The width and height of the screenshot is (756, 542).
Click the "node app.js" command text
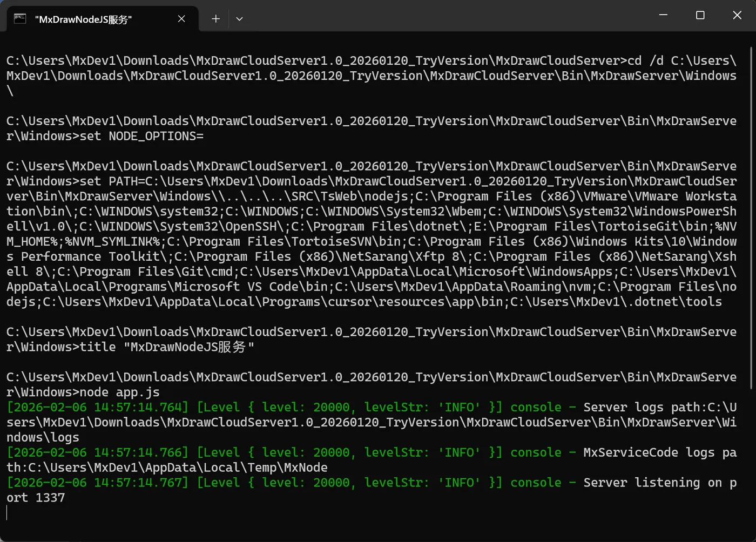coord(119,392)
